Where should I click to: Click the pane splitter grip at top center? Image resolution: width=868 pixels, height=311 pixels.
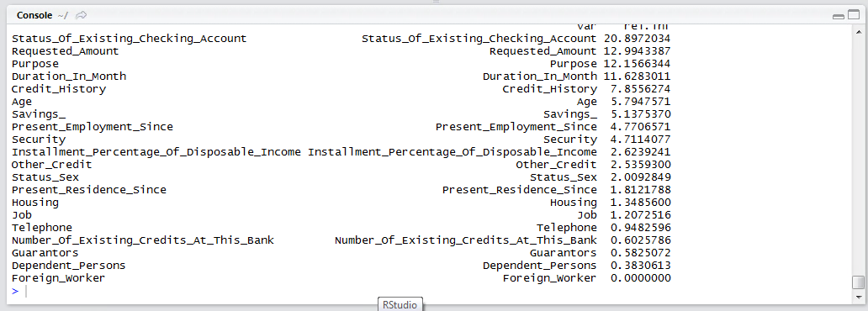coord(436,3)
